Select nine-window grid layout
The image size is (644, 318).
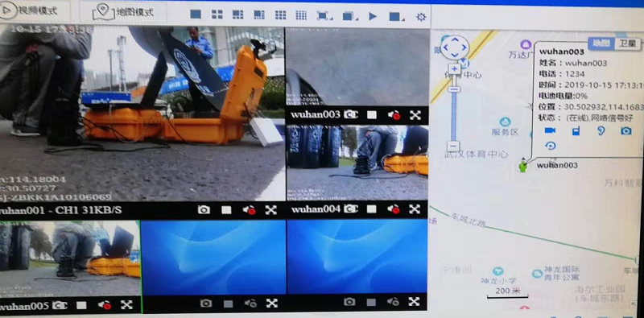point(280,15)
